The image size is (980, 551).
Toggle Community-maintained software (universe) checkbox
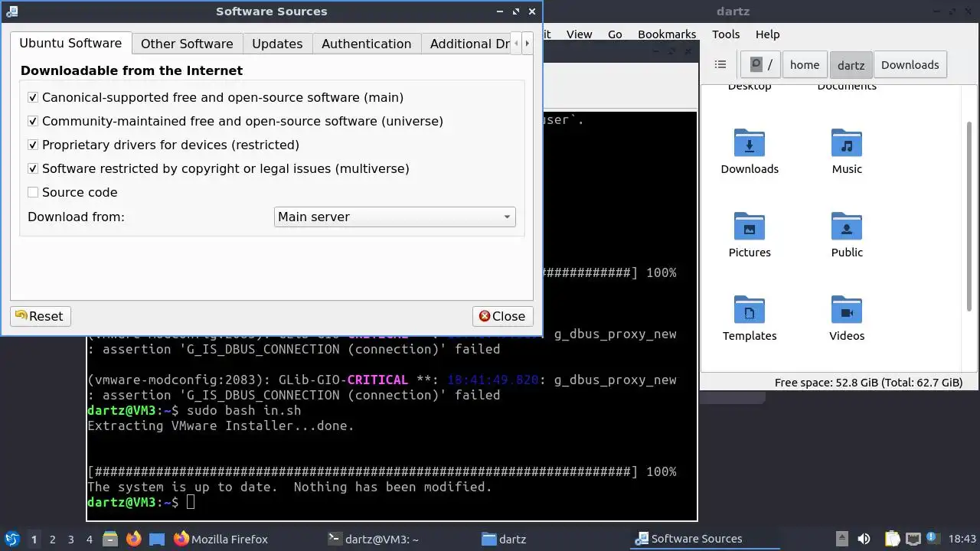[x=33, y=121]
